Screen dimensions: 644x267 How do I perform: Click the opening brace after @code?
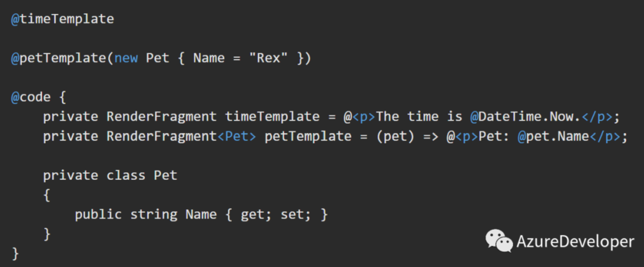[x=62, y=97]
